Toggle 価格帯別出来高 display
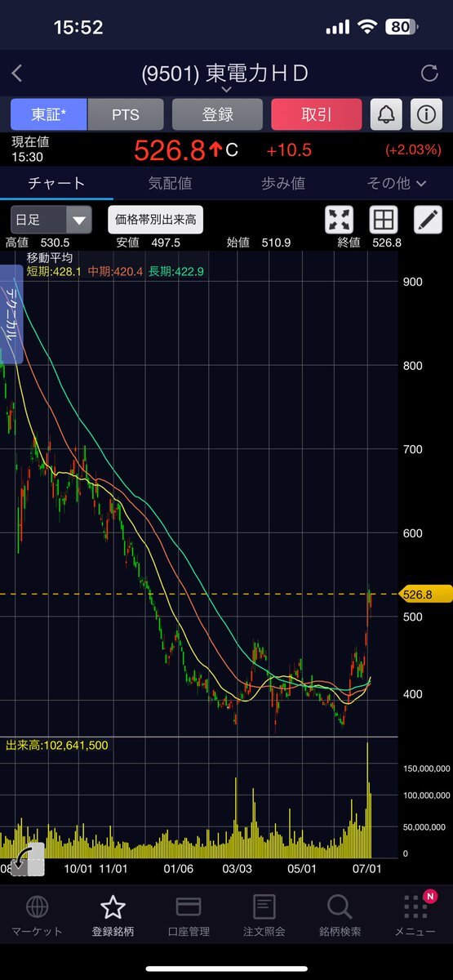Screen dimensions: 453x980 click(x=155, y=220)
